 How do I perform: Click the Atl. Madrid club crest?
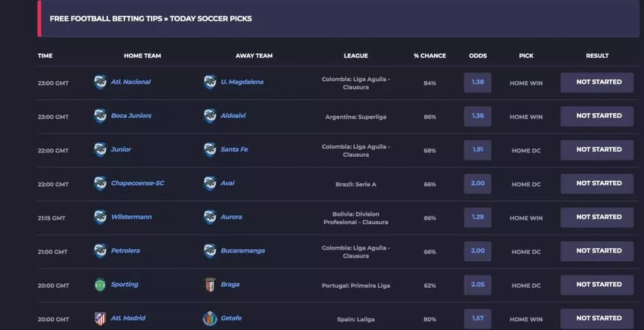pos(100,319)
